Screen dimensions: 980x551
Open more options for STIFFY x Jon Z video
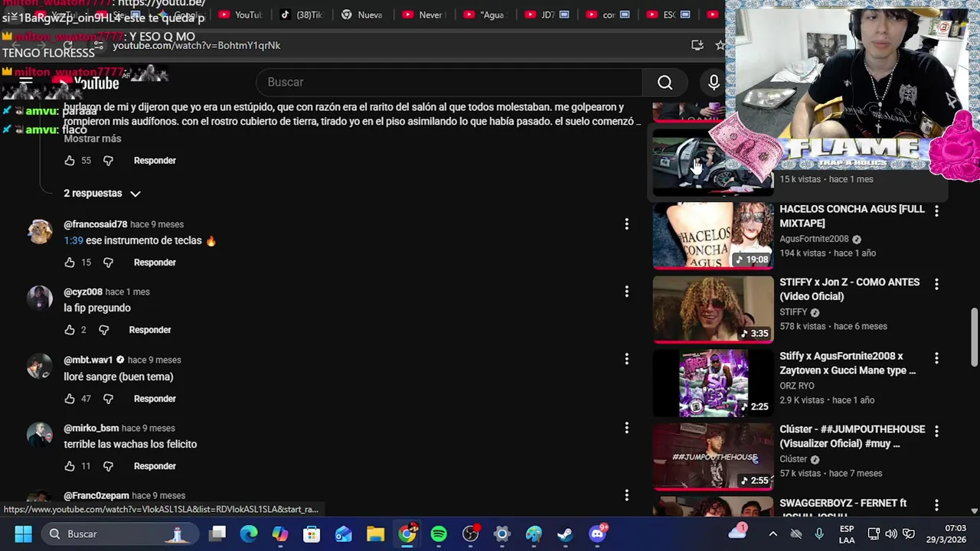(936, 283)
